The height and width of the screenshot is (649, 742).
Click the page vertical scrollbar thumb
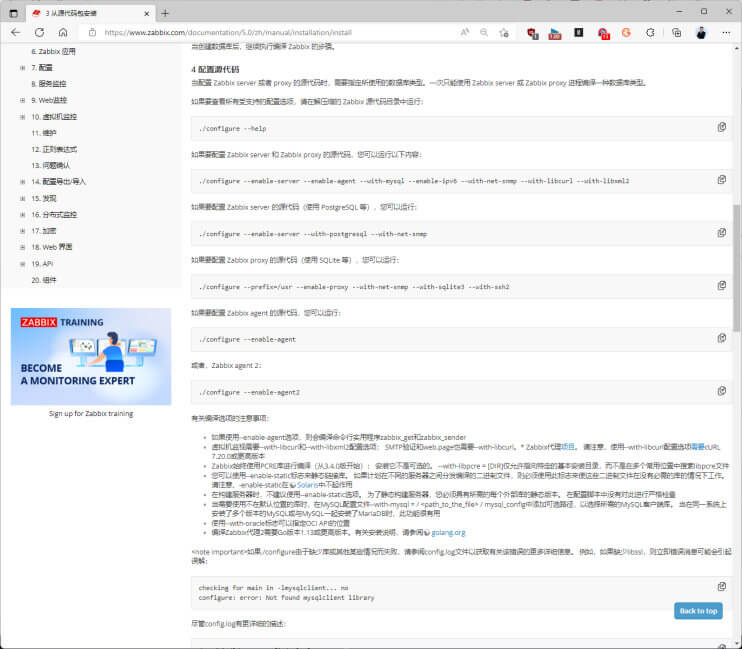tap(736, 267)
